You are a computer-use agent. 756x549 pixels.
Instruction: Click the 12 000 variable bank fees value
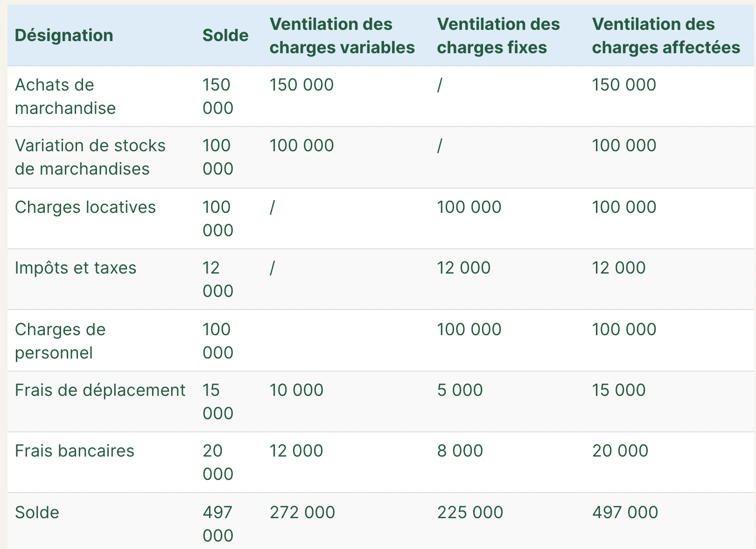[296, 451]
